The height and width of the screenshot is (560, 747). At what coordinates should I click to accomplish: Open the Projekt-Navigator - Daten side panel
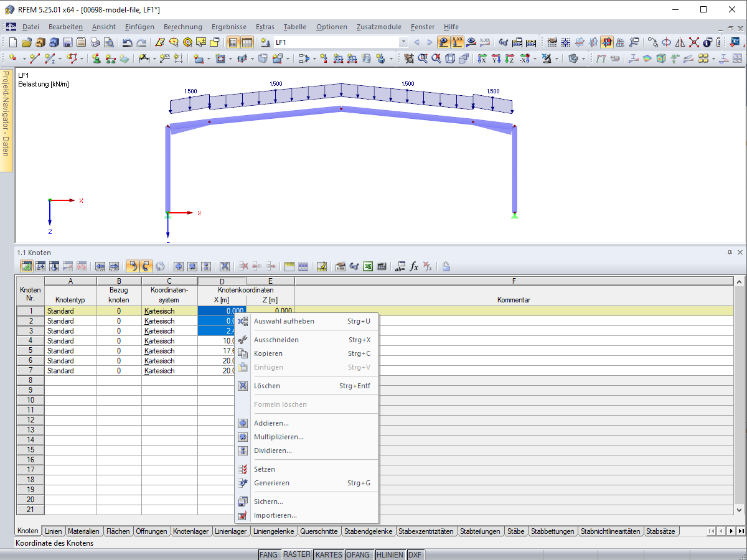click(6, 121)
